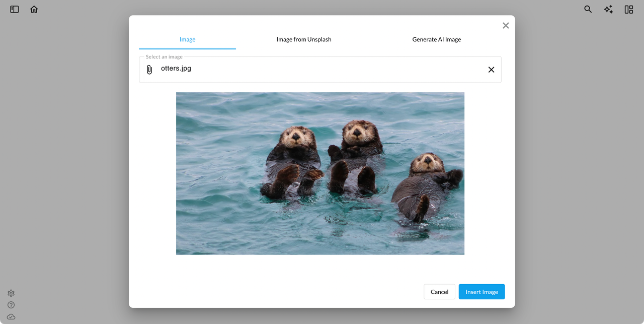This screenshot has width=644, height=324.
Task: Click the paperclip attachment icon
Action: (149, 70)
